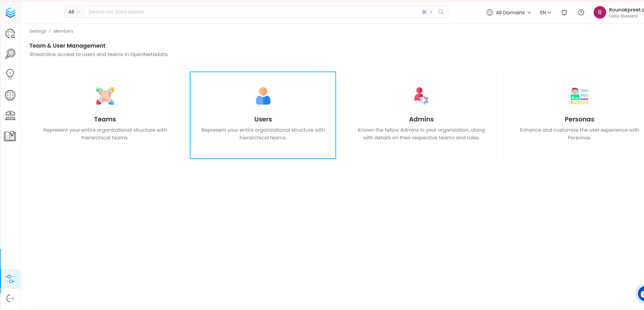
Task: Open the Teams card
Action: point(105,113)
